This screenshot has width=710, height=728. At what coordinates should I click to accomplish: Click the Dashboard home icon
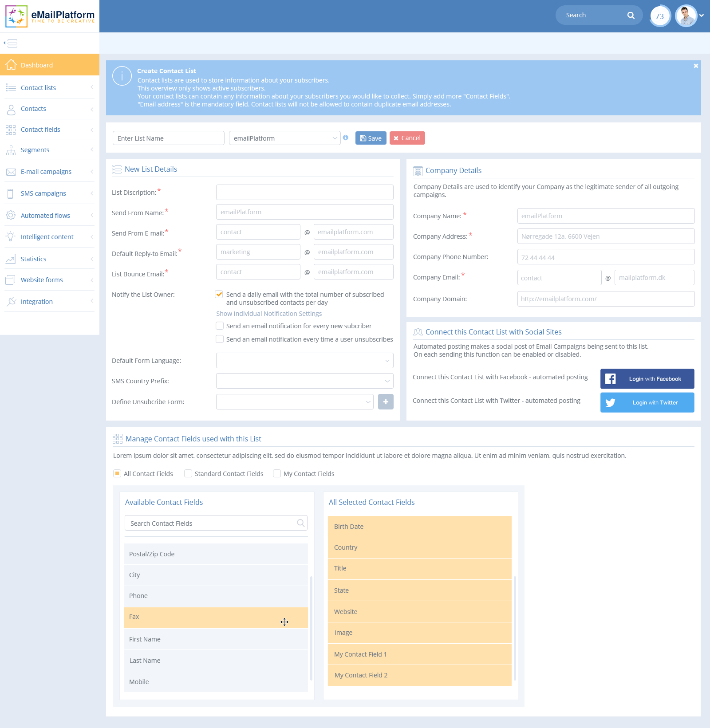tap(11, 65)
